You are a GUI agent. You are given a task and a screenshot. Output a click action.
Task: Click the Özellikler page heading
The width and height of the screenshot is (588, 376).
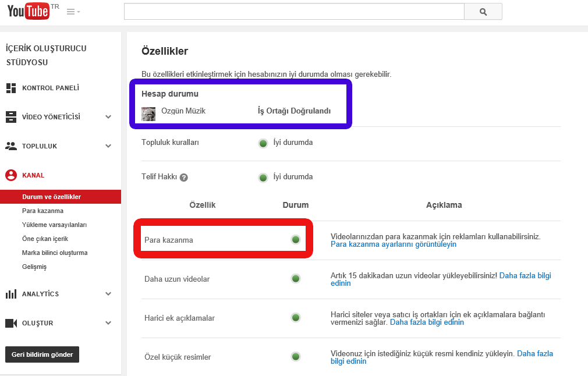pos(165,51)
